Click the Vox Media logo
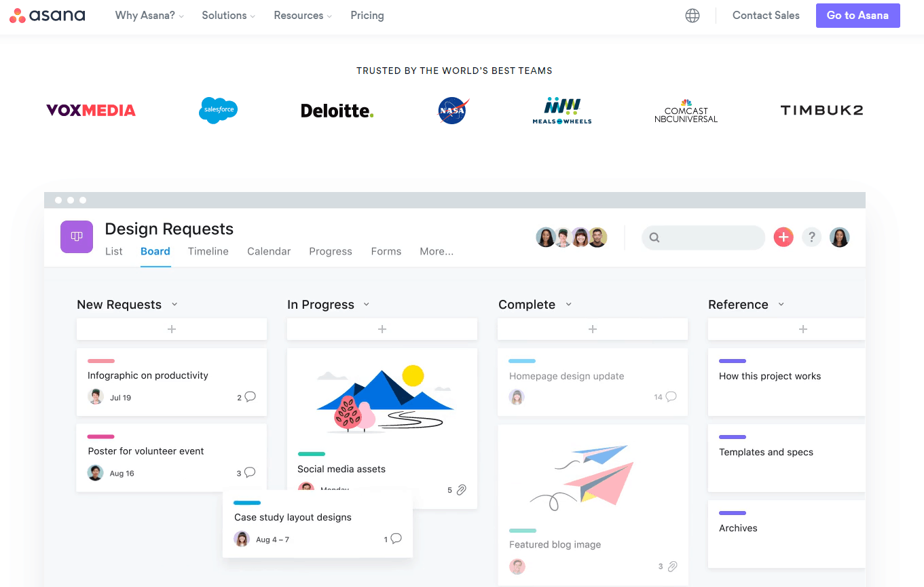Image resolution: width=924 pixels, height=587 pixels. (x=91, y=110)
